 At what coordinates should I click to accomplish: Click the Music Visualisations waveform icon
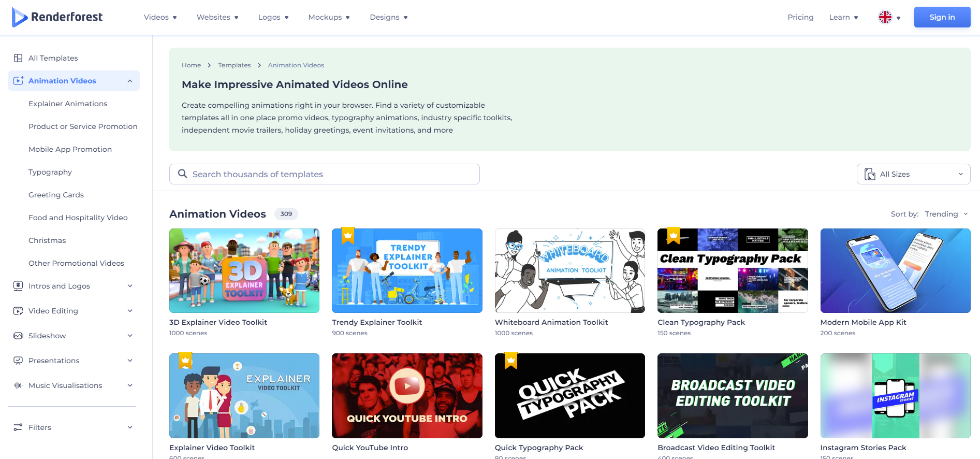click(x=18, y=385)
